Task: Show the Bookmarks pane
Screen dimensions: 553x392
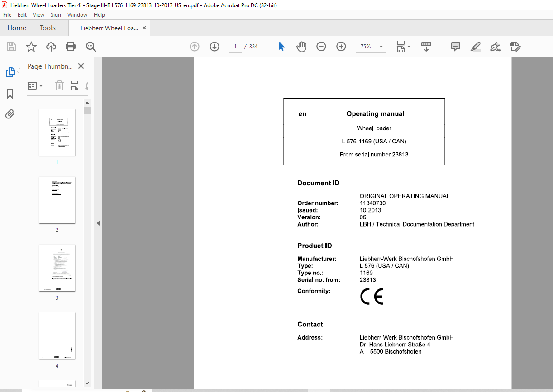Action: point(10,94)
